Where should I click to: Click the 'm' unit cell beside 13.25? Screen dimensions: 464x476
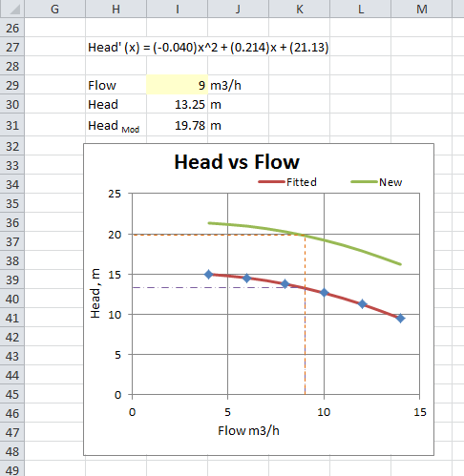(x=238, y=104)
